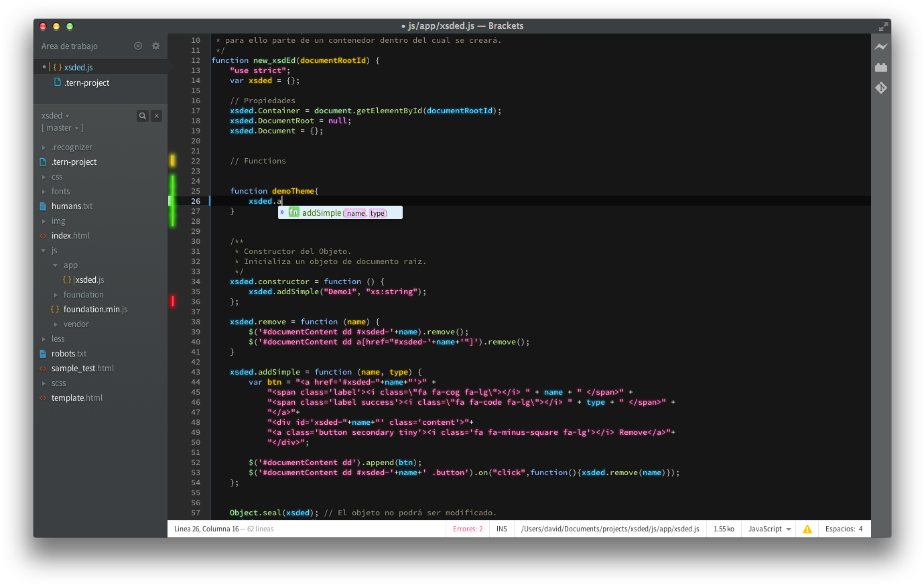Click the code icon of index.html
This screenshot has height=585, width=924.
tap(44, 236)
